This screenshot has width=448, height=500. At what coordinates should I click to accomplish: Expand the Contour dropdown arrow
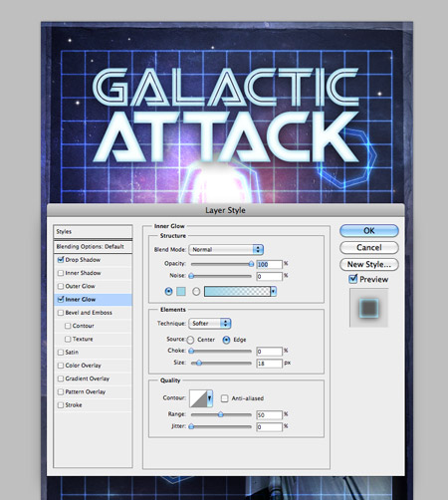(x=210, y=398)
